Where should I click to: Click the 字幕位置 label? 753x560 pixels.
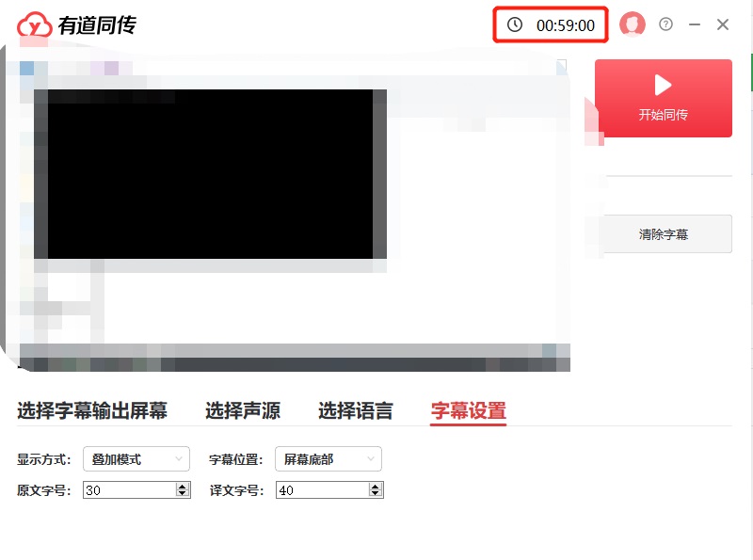pyautogui.click(x=236, y=459)
